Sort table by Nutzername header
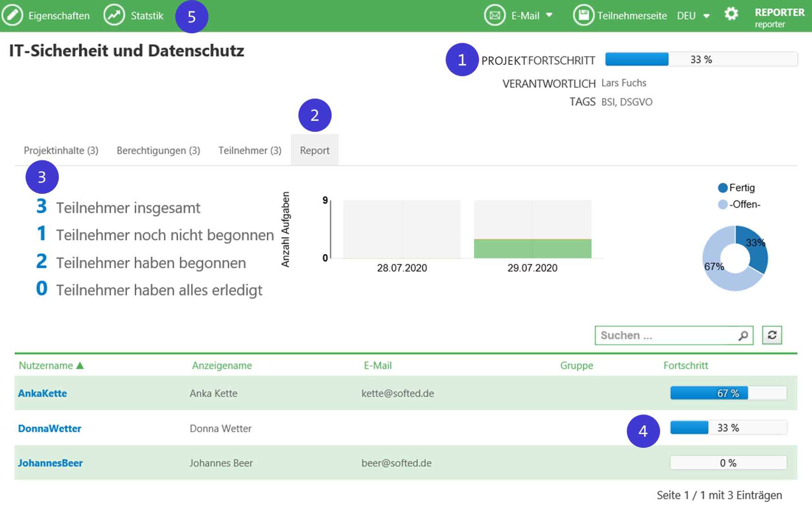Viewport: 812px width, 513px height. (x=45, y=366)
